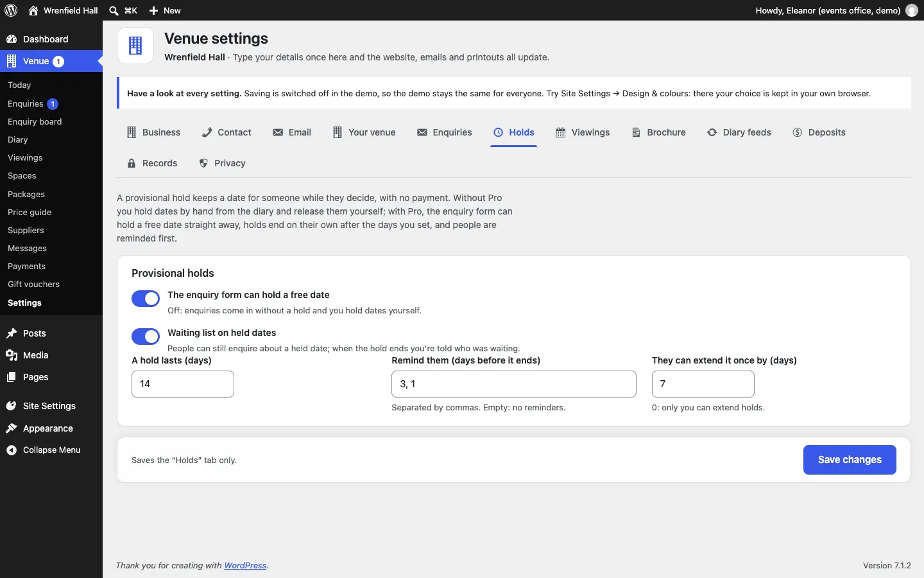Open the Enquiries settings tab
The height and width of the screenshot is (578, 924).
(445, 132)
